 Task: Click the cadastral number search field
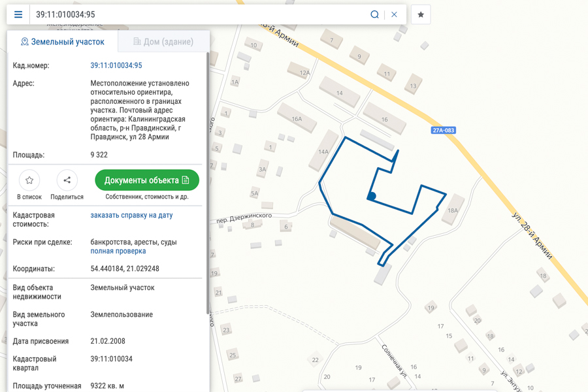pos(201,14)
